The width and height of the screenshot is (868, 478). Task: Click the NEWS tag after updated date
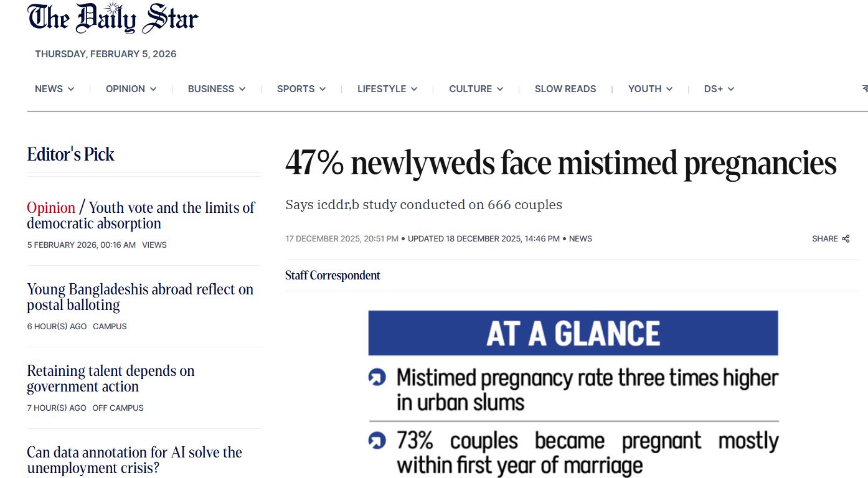click(580, 239)
